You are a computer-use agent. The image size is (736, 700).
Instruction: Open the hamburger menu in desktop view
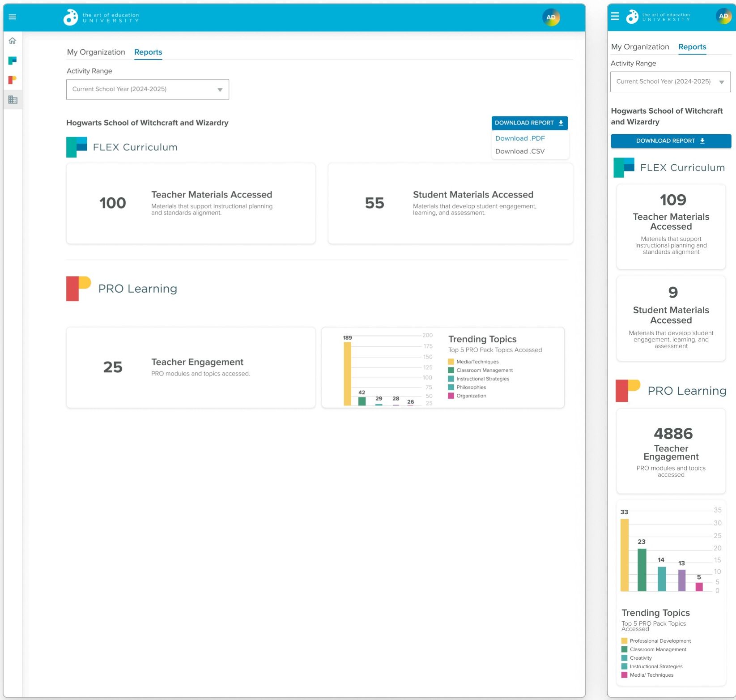pos(13,17)
